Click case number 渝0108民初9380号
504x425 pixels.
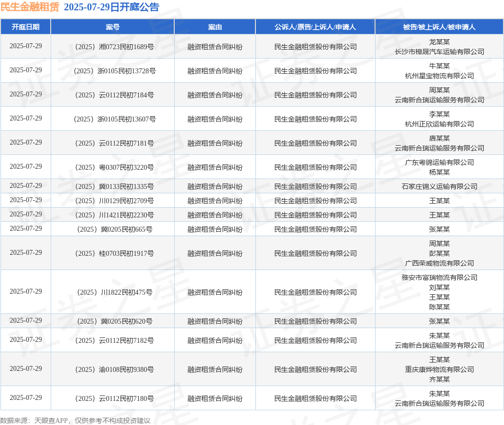click(x=114, y=369)
